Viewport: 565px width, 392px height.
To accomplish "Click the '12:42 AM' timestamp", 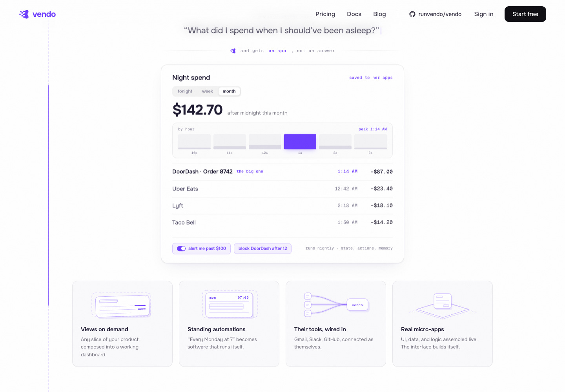I will 346,189.
